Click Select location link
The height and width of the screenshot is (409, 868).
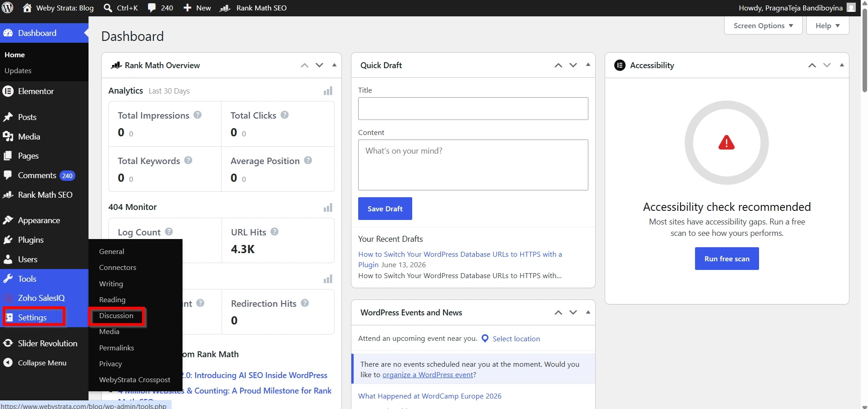[x=516, y=339]
